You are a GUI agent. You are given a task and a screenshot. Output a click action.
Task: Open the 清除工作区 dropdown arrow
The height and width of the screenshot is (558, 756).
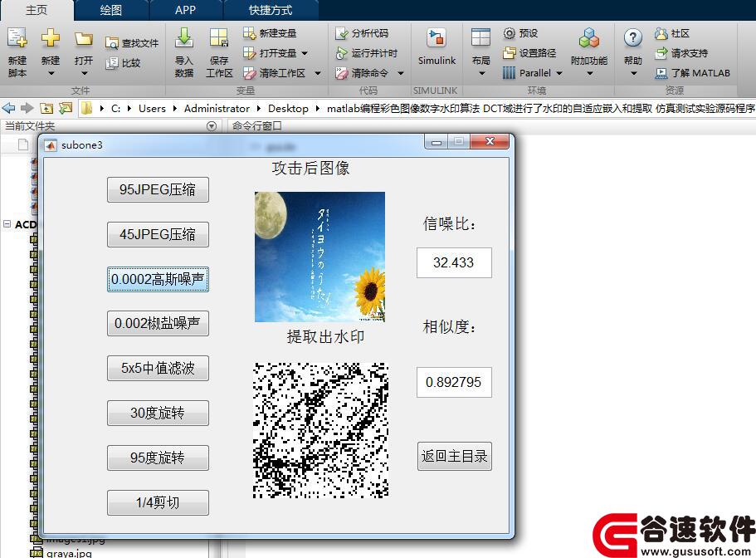(x=318, y=73)
